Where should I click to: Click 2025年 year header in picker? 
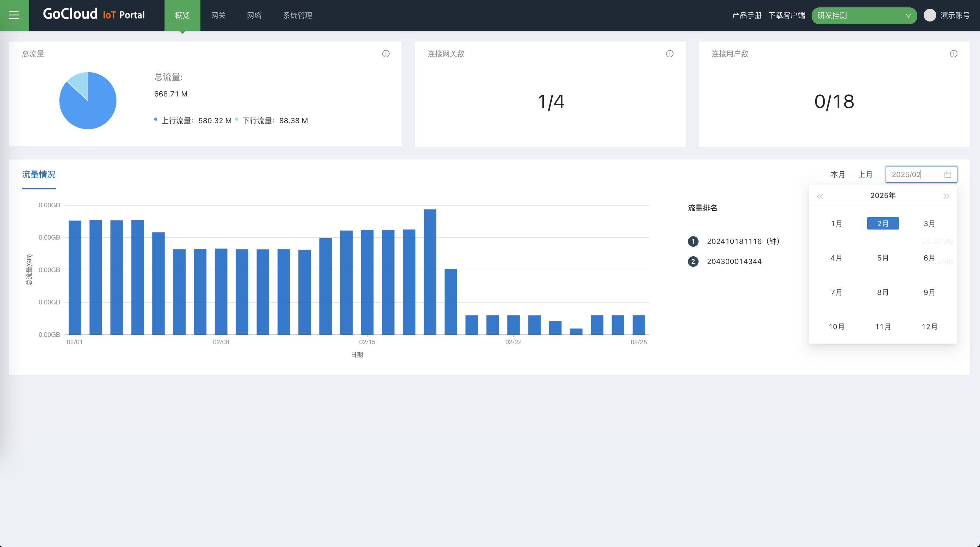click(883, 195)
